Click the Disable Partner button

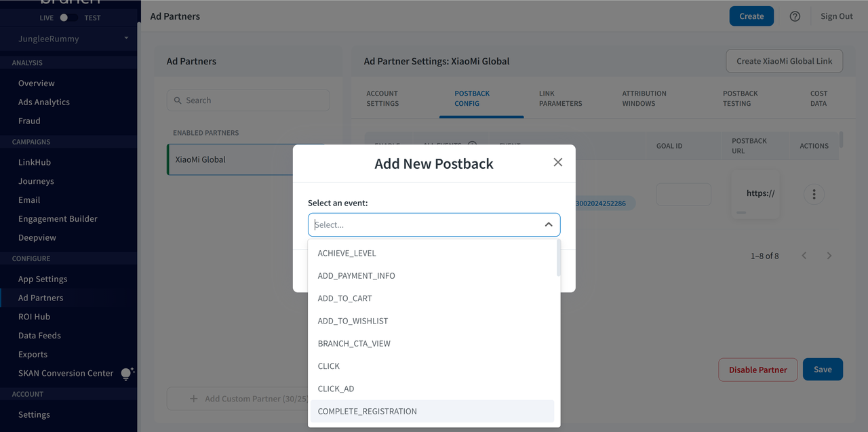[x=757, y=370]
